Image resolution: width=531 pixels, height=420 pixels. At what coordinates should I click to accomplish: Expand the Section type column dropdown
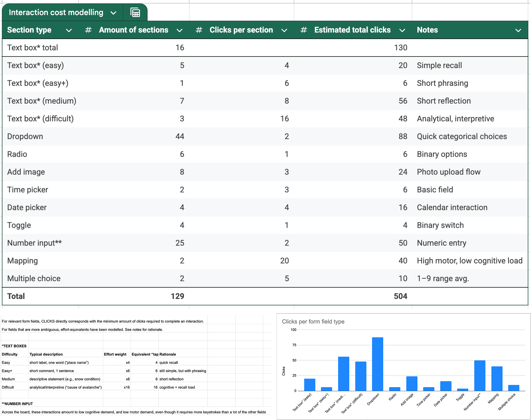click(69, 30)
